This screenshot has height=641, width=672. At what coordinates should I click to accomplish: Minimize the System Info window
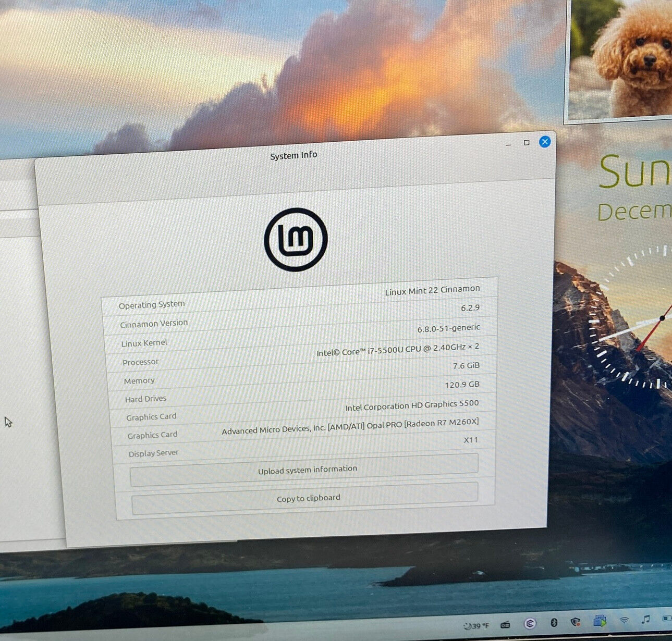coord(508,144)
